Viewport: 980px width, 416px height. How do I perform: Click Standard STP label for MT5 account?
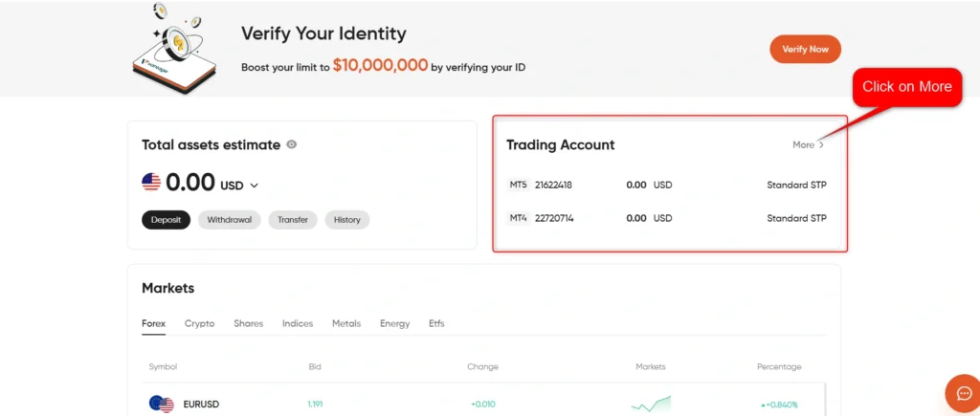click(797, 185)
